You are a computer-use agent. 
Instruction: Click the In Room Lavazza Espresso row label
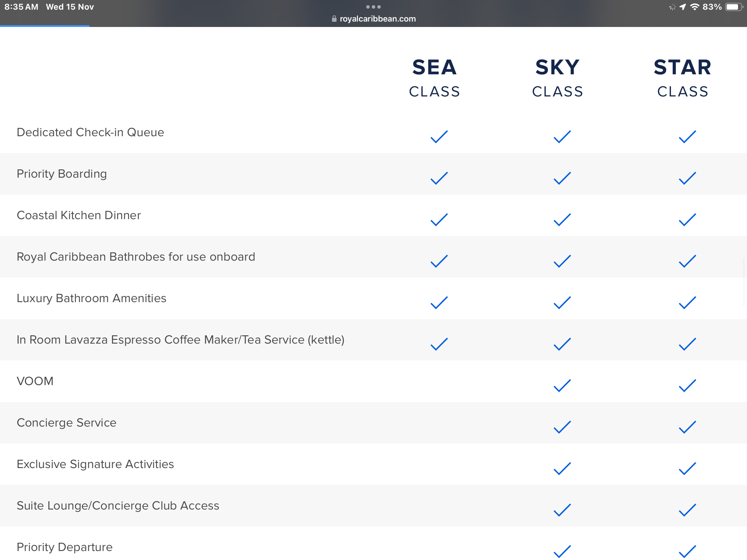181,340
